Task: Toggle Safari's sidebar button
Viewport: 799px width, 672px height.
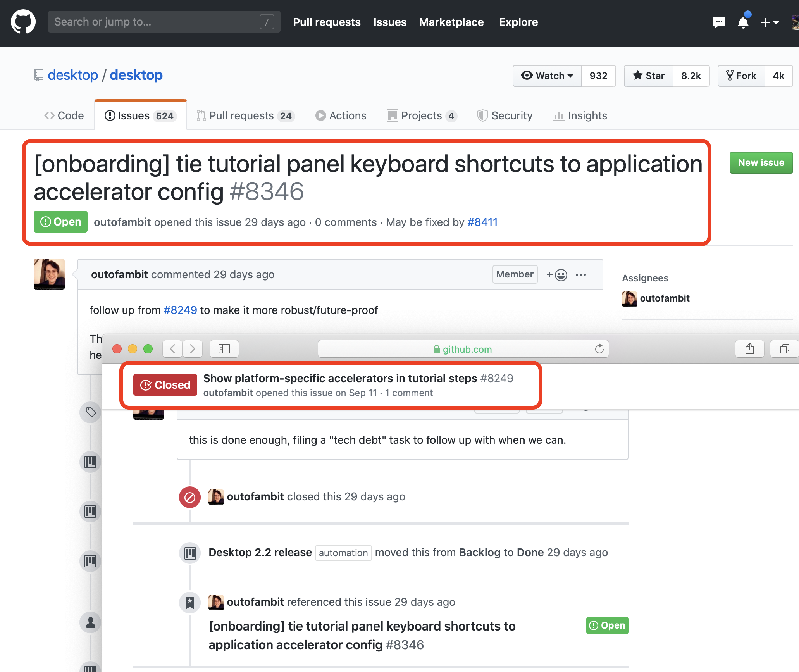Action: 224,349
